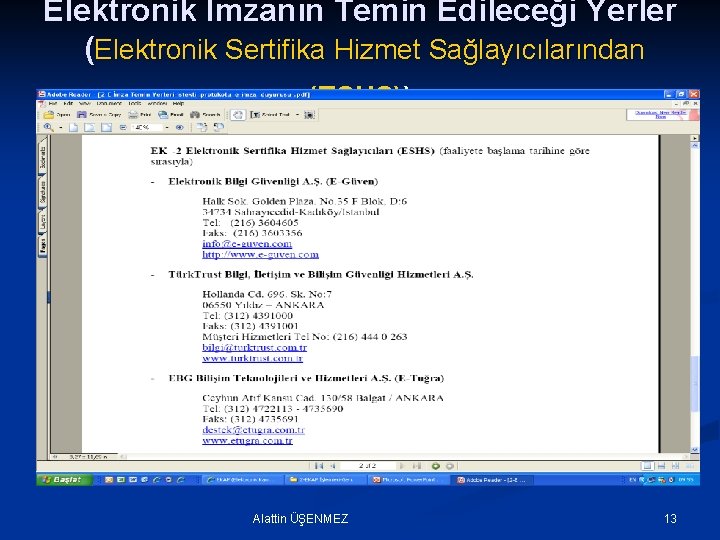Go to Last Page navigation button
Screen dimensions: 720x540
[x=416, y=466]
